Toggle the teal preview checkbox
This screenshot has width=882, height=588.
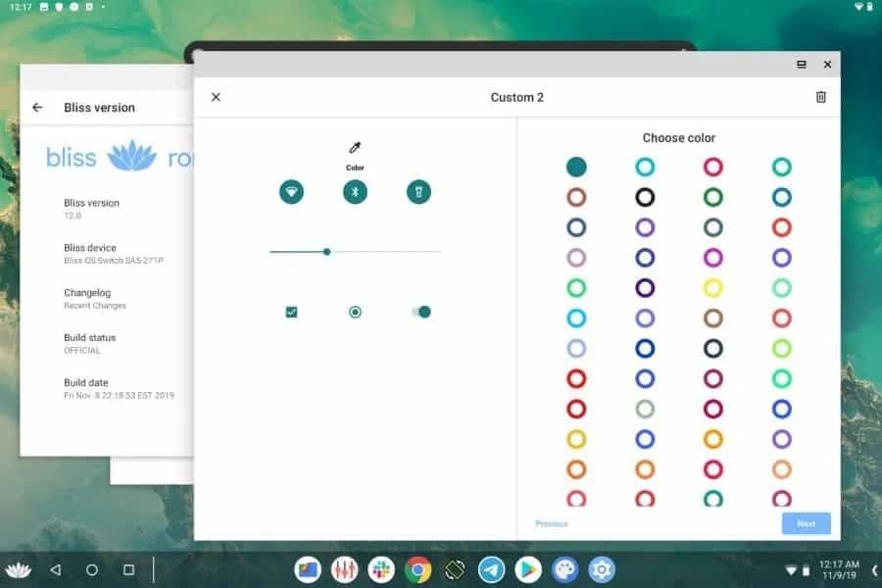pyautogui.click(x=291, y=312)
